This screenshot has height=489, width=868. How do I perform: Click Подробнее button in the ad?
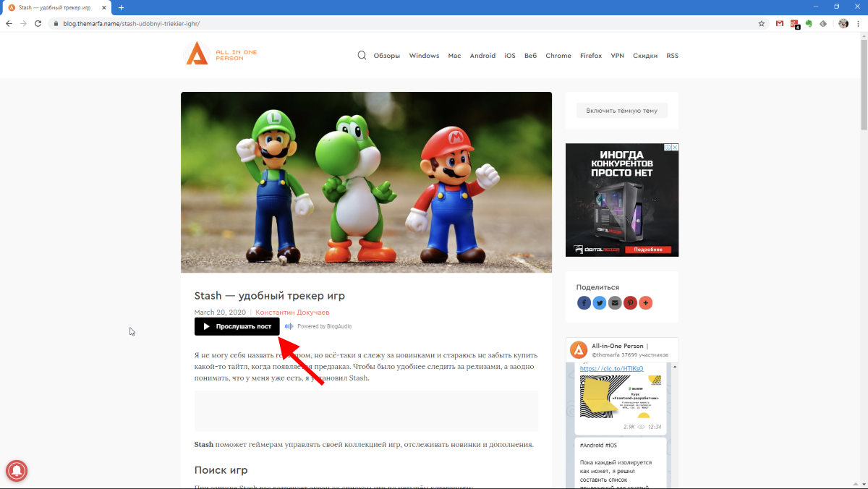[x=648, y=250]
